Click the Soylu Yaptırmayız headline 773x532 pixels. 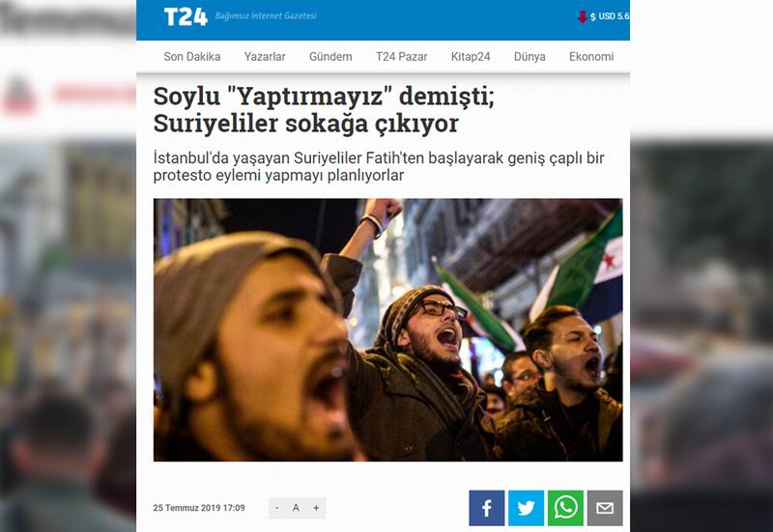(x=324, y=109)
